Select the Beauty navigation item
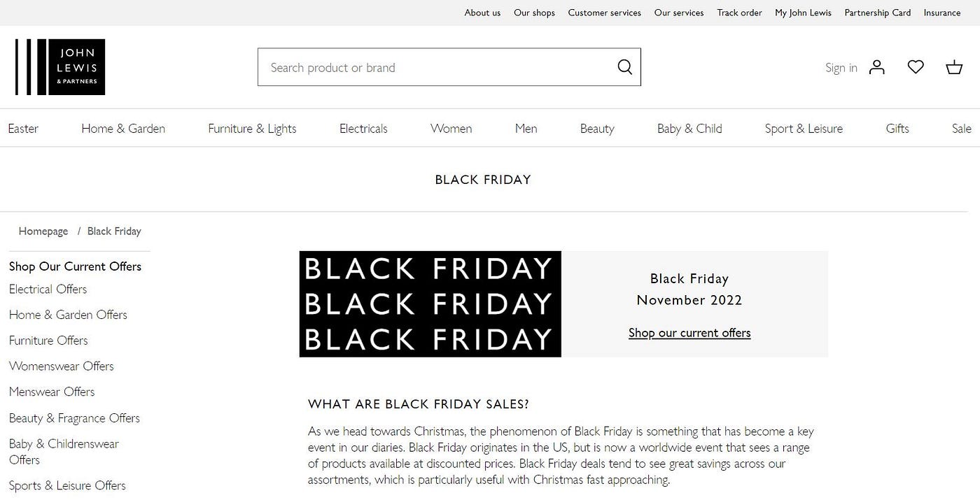This screenshot has width=980, height=500. (x=597, y=129)
